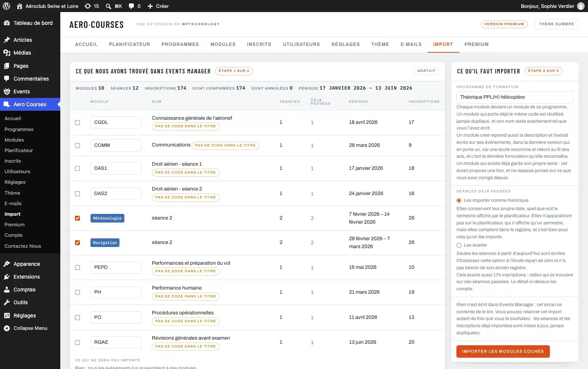Select 'Les importer comme historique' radio
The image size is (588, 369).
(x=459, y=200)
